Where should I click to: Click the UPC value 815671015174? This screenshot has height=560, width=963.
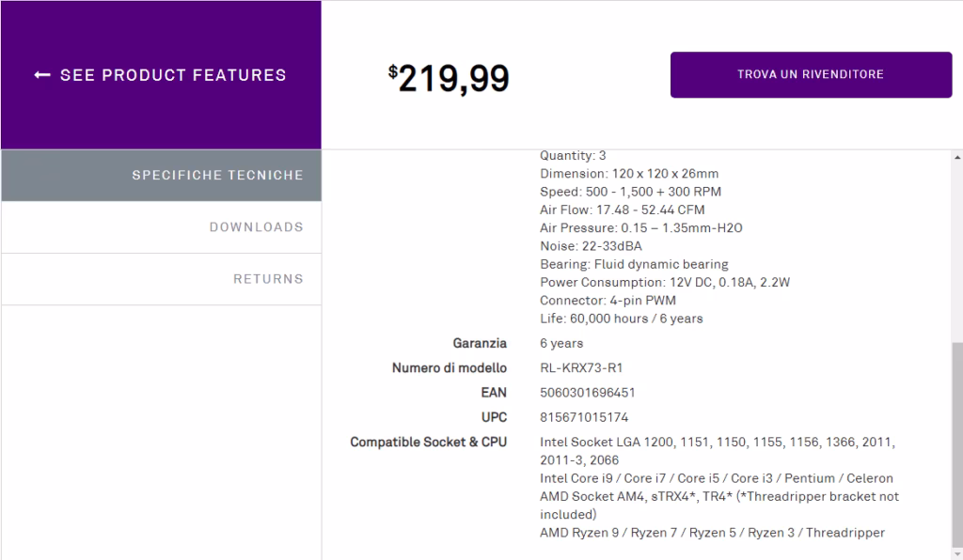coord(584,418)
